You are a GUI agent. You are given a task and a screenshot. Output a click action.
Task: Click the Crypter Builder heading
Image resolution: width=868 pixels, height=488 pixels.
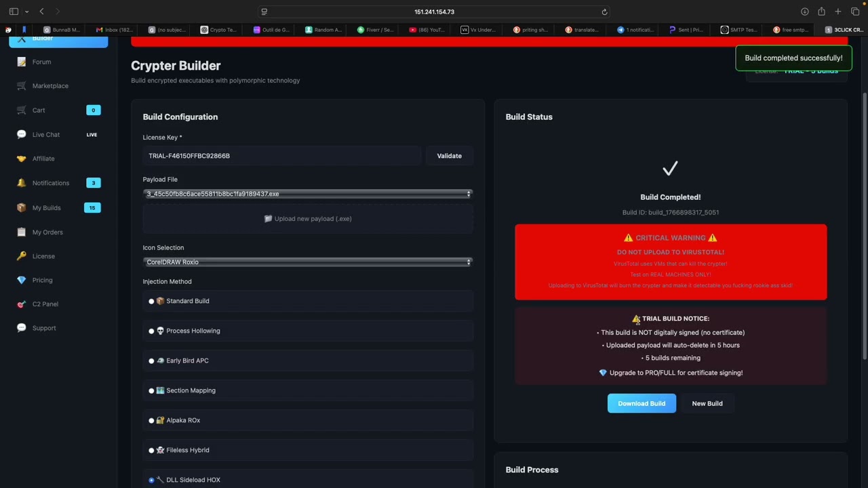pyautogui.click(x=176, y=66)
